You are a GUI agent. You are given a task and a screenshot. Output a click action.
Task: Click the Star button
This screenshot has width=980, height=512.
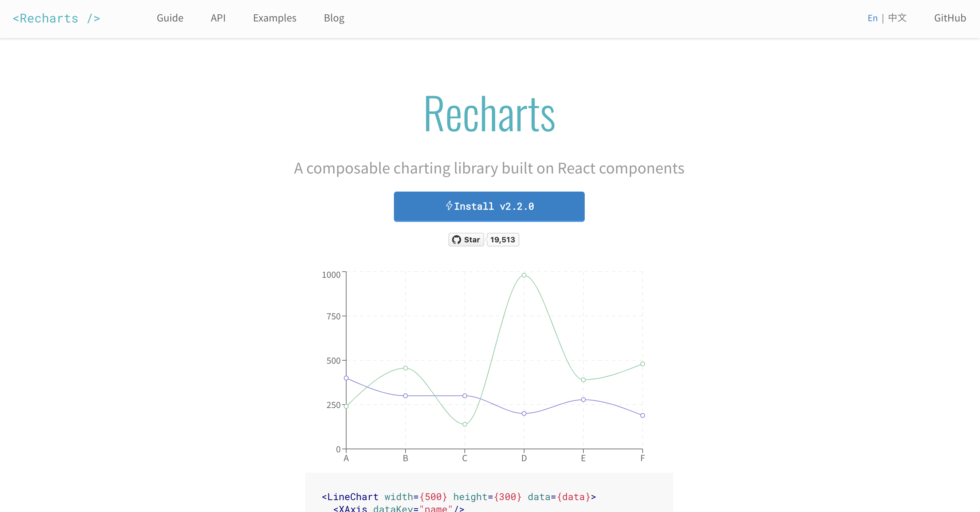[x=466, y=240]
